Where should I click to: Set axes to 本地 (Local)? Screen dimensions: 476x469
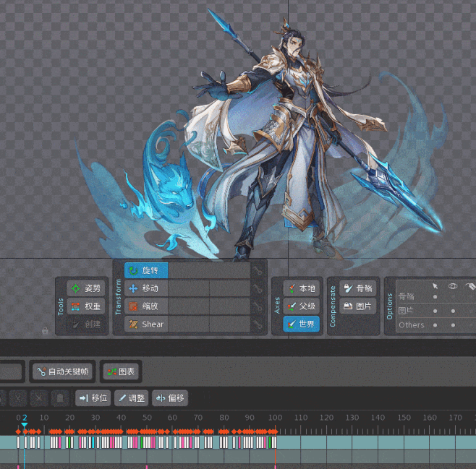301,288
